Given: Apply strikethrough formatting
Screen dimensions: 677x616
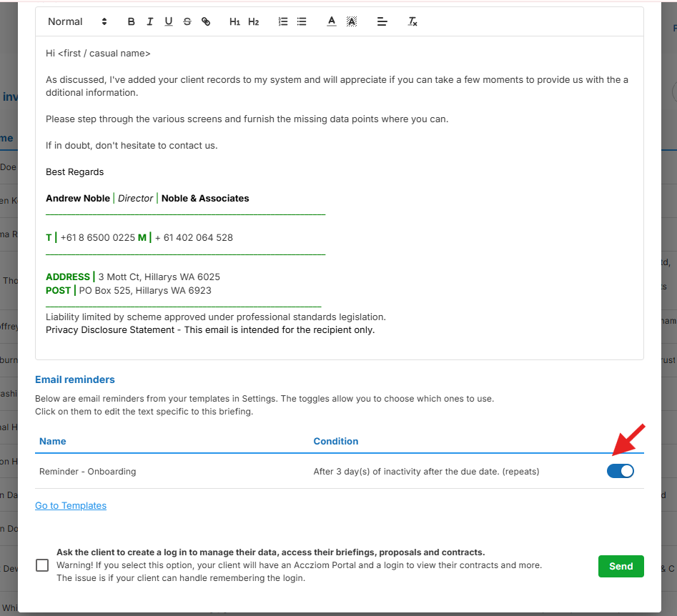Looking at the screenshot, I should (187, 21).
